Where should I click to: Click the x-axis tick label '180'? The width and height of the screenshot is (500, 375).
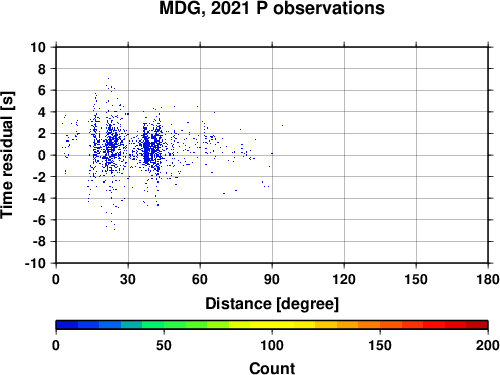pos(488,279)
